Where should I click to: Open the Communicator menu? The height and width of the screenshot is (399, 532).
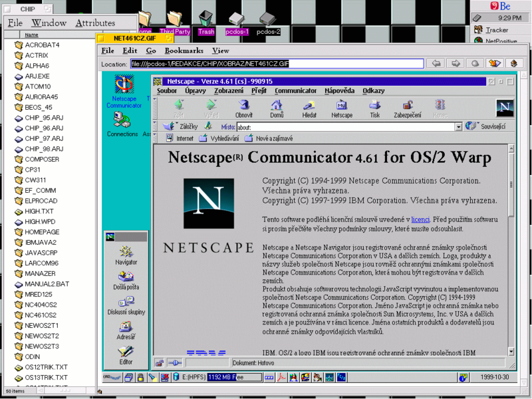tap(296, 90)
